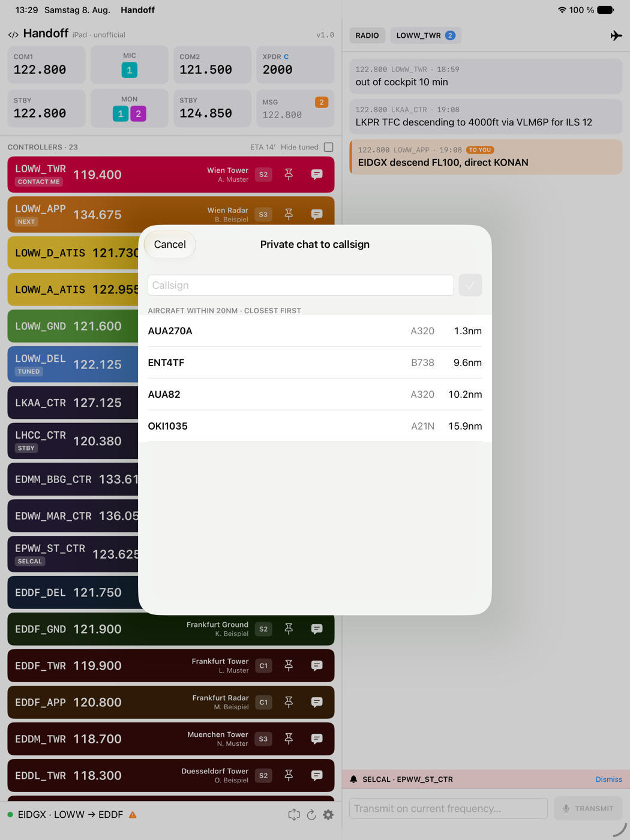Open chat with EDDF_APP controller
The width and height of the screenshot is (630, 840).
coord(317,702)
